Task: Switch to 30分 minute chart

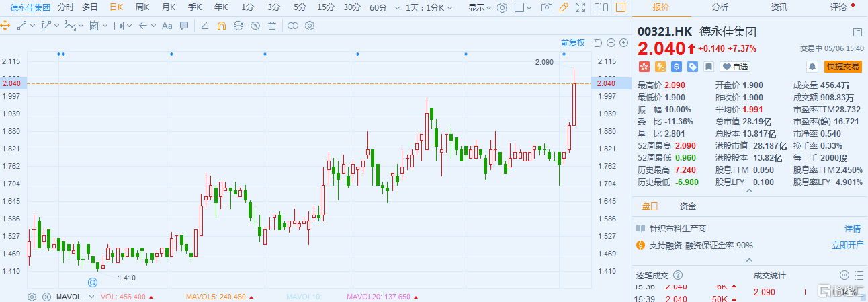Action: (x=352, y=8)
